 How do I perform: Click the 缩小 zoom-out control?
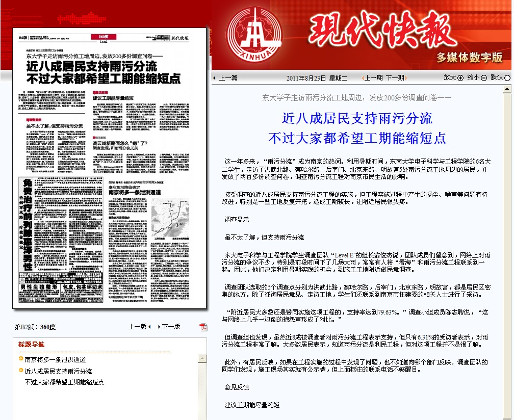pos(477,77)
